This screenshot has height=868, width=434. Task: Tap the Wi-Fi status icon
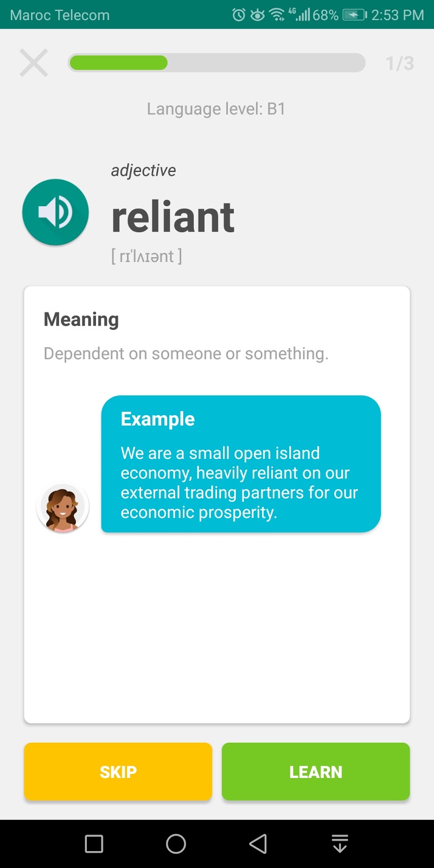point(277,15)
